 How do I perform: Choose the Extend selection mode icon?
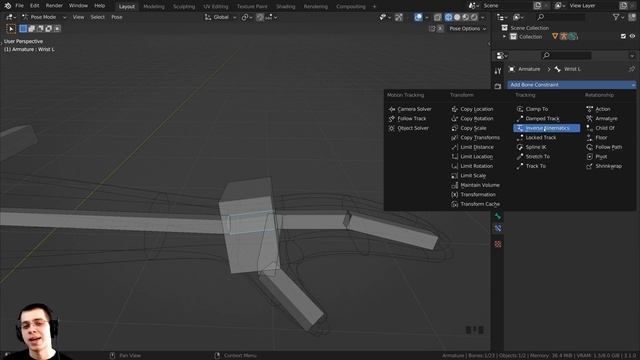[32, 29]
